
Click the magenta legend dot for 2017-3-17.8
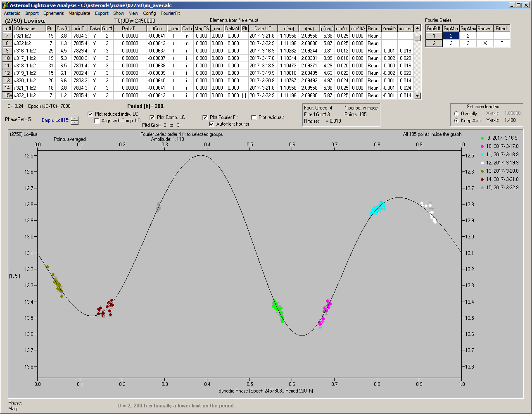(482, 146)
